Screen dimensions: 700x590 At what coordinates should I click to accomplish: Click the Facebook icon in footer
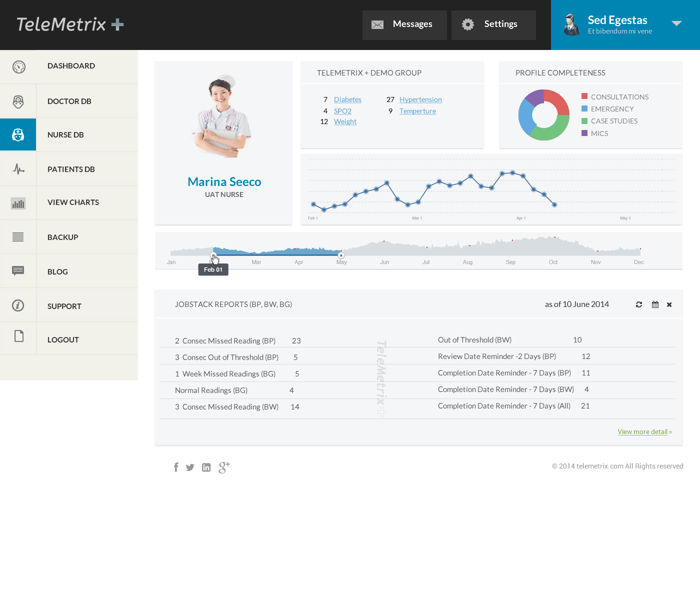(x=176, y=467)
